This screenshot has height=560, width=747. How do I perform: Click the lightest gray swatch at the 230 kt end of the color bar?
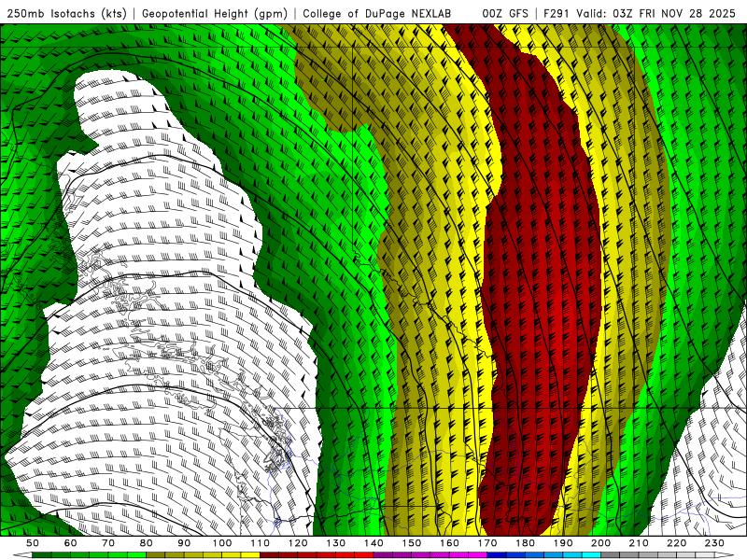[705, 554]
